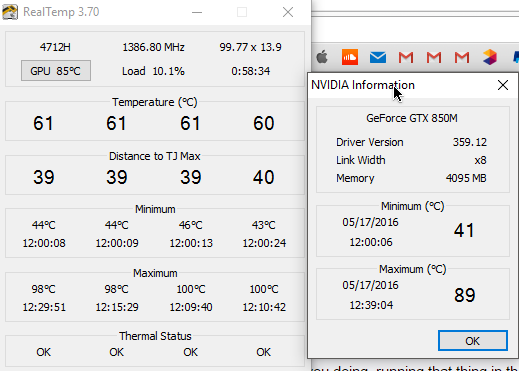
Task: Click the GPU 85°C button
Action: click(x=56, y=71)
